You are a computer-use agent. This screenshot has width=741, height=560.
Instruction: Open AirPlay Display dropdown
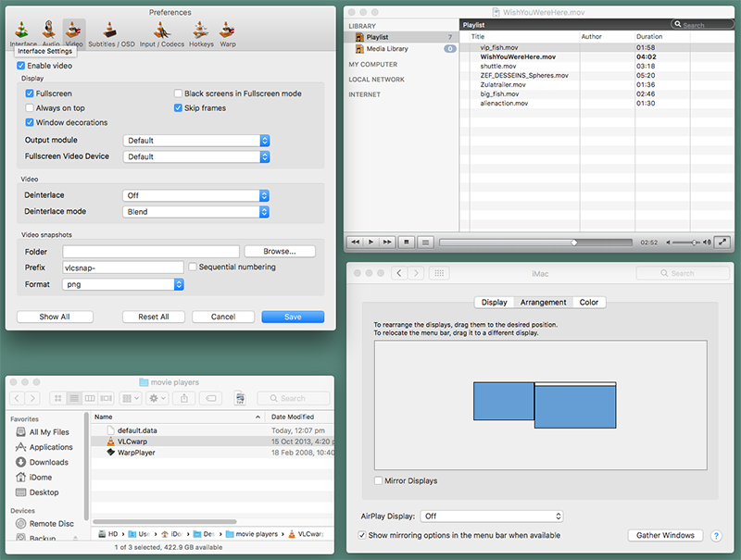(x=492, y=516)
